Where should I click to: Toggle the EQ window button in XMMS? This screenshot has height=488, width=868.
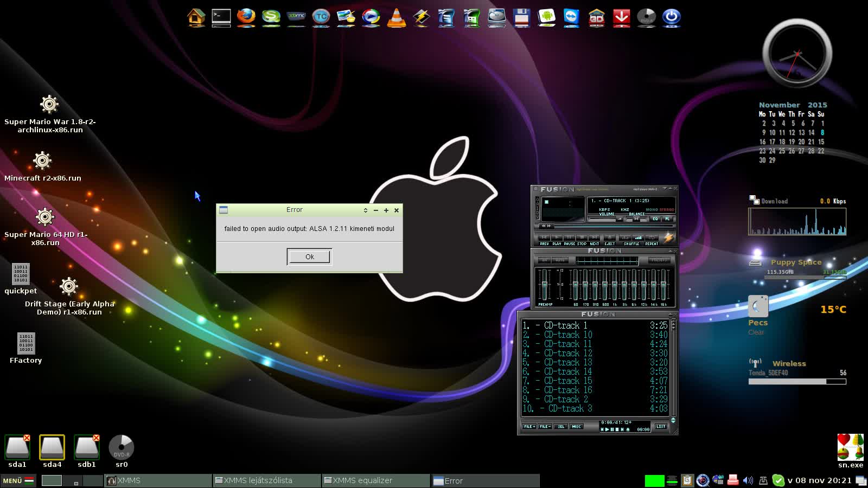655,219
